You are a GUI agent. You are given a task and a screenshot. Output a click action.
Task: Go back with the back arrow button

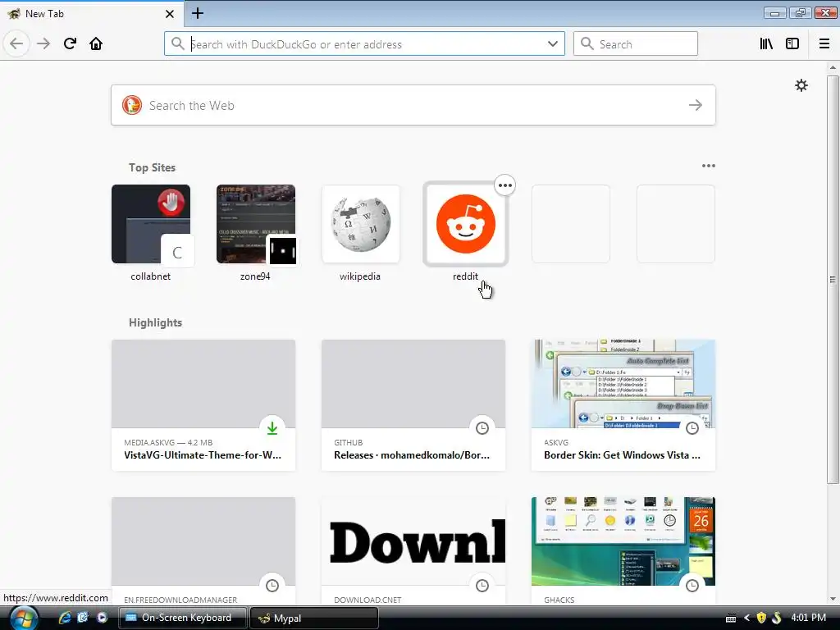click(x=16, y=43)
